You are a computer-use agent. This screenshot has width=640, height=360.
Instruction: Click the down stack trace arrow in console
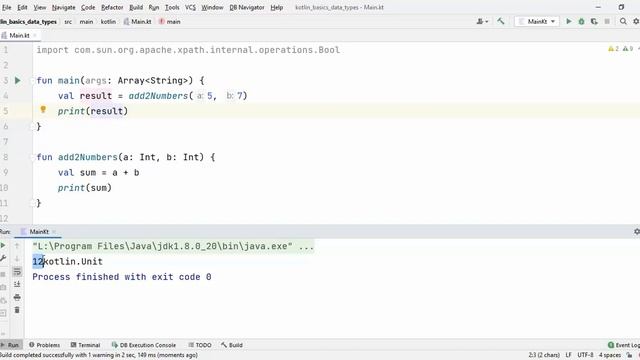(17, 258)
